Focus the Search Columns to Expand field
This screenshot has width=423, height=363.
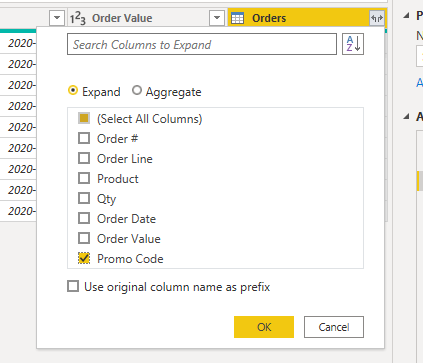(202, 44)
